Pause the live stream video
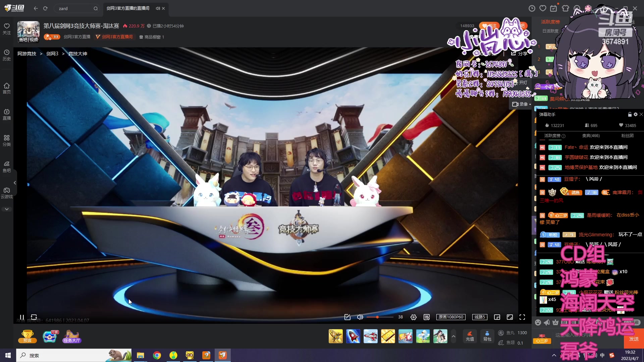The height and width of the screenshot is (362, 644). click(22, 317)
